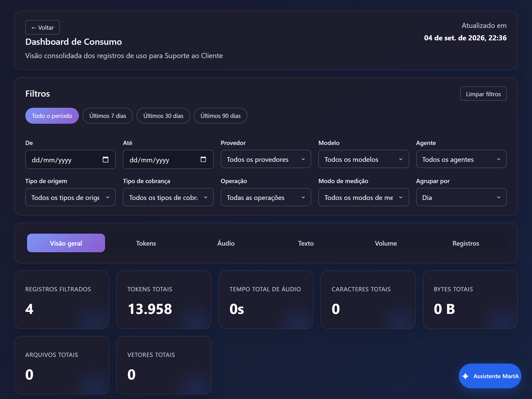Click the Registros Filtrados card
The image size is (532, 399).
click(62, 300)
